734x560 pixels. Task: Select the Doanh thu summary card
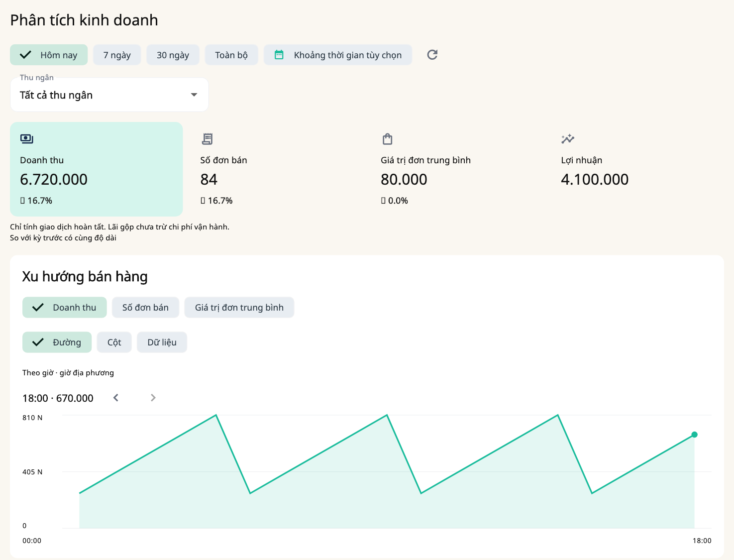coord(97,169)
